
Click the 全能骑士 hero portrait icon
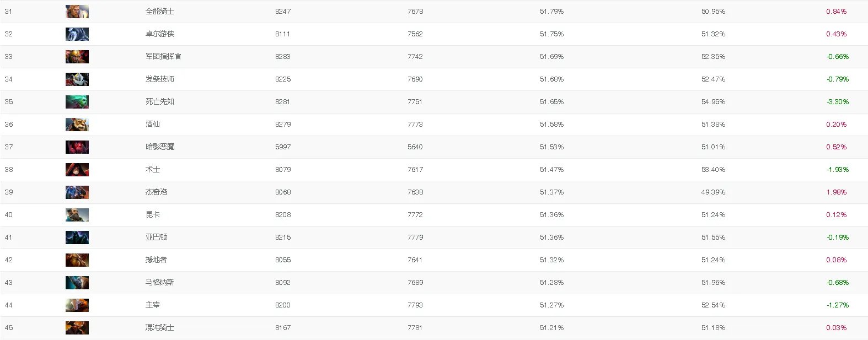(x=77, y=11)
